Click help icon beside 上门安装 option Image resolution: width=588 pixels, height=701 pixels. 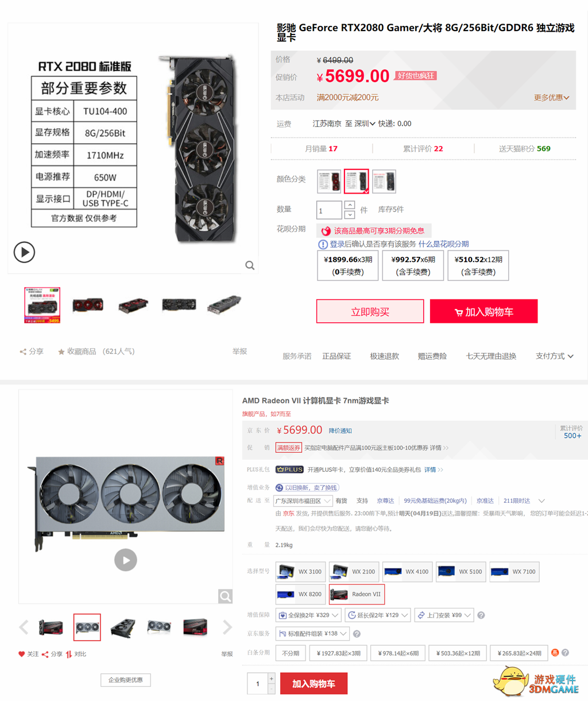(481, 615)
